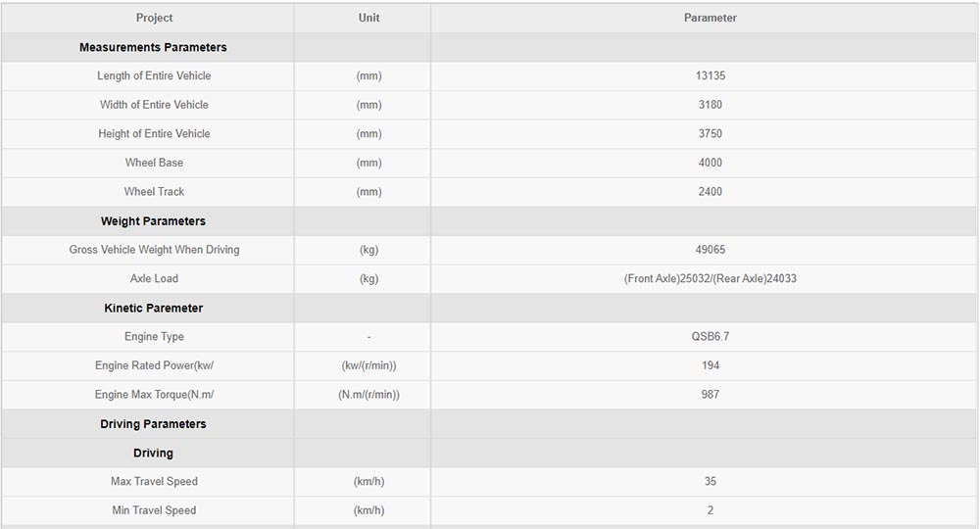Image resolution: width=980 pixels, height=529 pixels.
Task: Select the Gross Vehicle Weight value 49065
Action: pos(710,250)
